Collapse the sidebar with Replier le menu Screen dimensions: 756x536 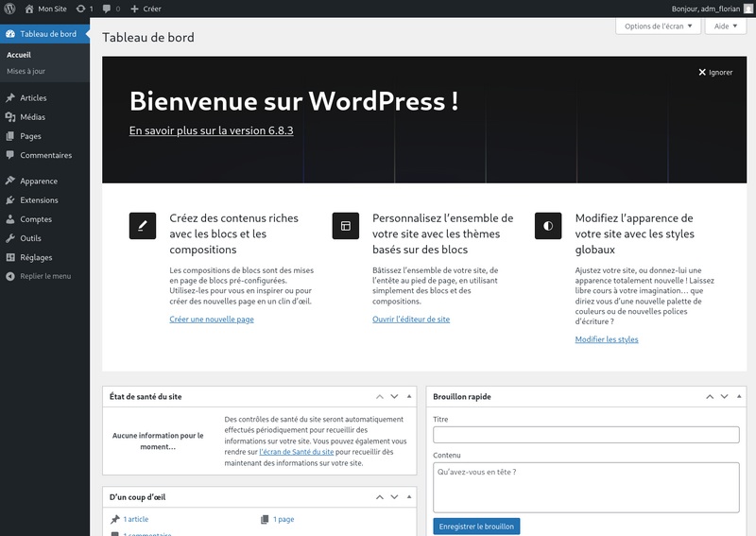pos(39,276)
